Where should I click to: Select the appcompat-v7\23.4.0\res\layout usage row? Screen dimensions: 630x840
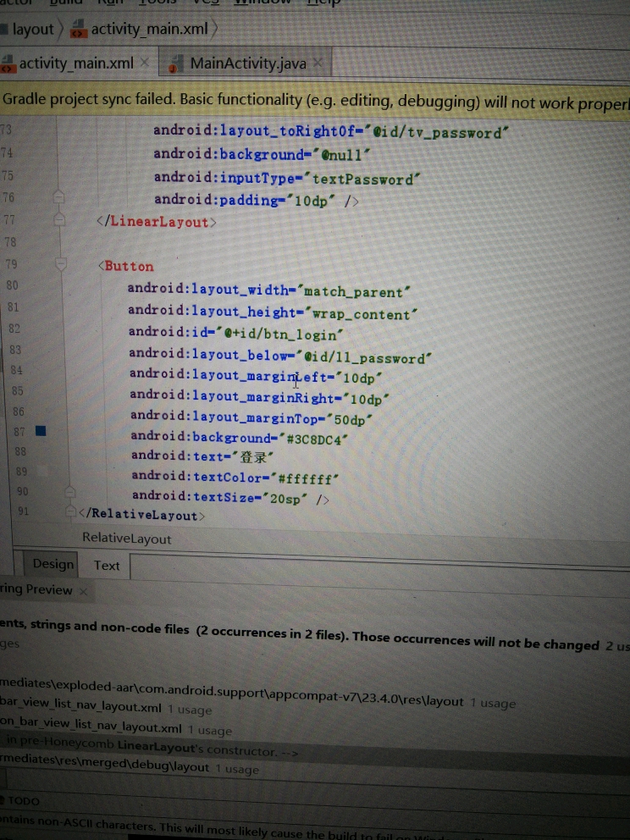257,694
